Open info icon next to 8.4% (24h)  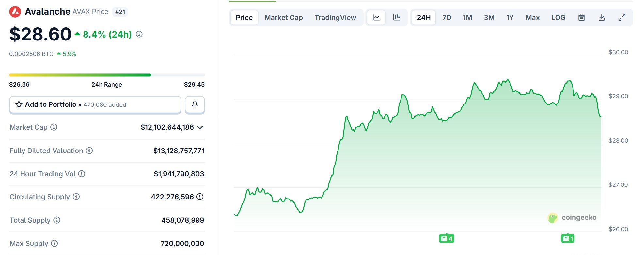(x=139, y=34)
